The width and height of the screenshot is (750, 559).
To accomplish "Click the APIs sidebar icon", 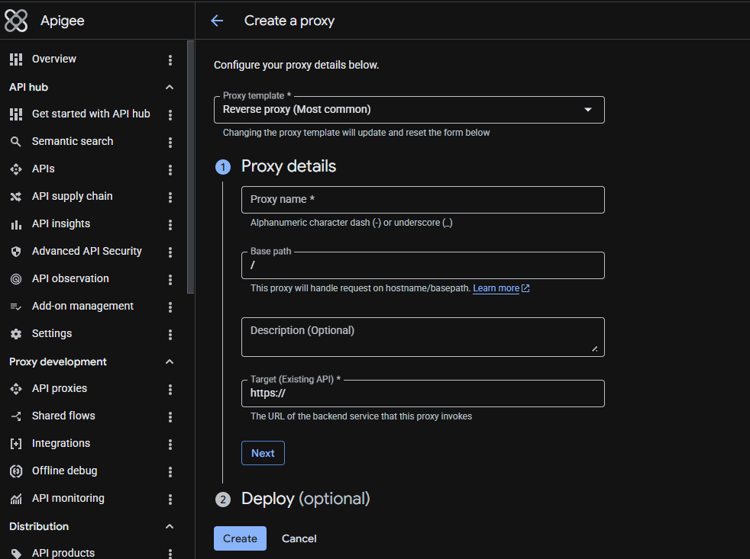I will (x=16, y=169).
